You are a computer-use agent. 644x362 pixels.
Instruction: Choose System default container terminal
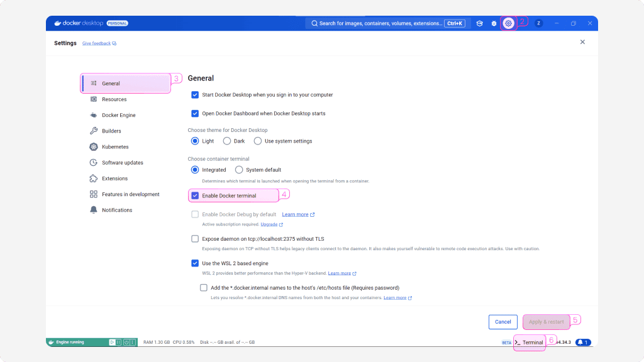coord(239,170)
